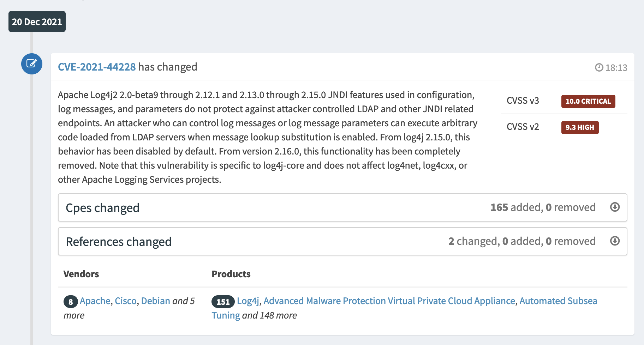Toggle the Cpes changed panel header
Screen dimensions: 644x345
[102, 208]
